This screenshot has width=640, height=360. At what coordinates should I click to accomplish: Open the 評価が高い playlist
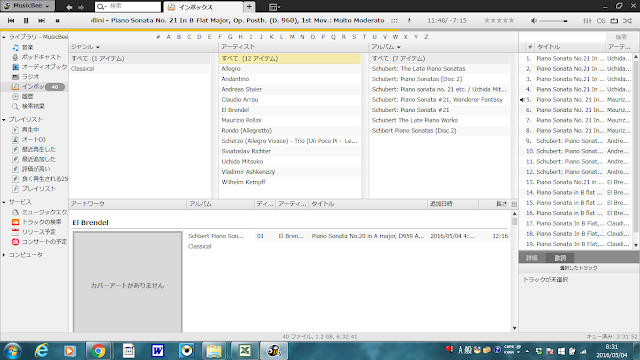tap(36, 169)
